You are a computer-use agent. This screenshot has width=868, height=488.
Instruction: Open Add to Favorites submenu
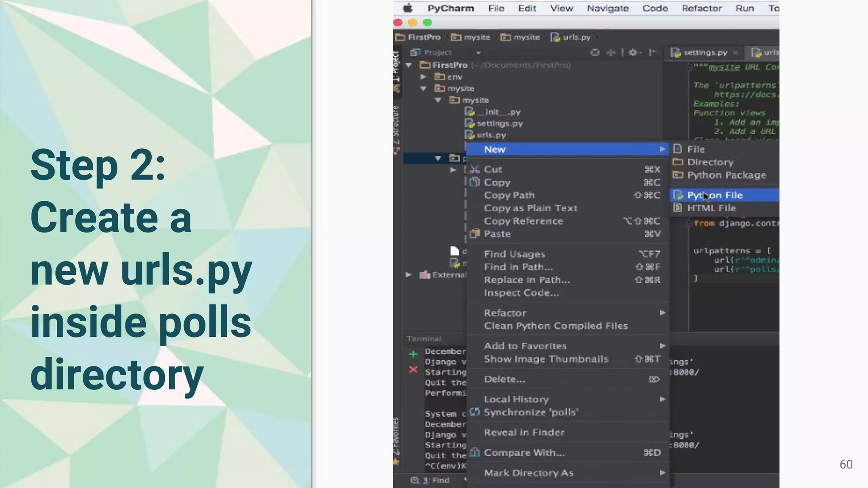click(x=568, y=346)
